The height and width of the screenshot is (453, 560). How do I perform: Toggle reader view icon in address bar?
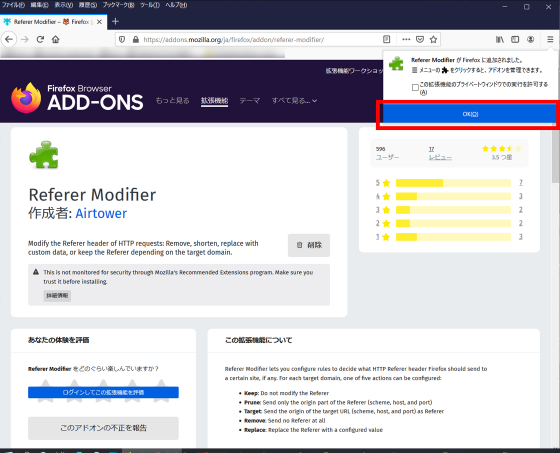pyautogui.click(x=386, y=39)
